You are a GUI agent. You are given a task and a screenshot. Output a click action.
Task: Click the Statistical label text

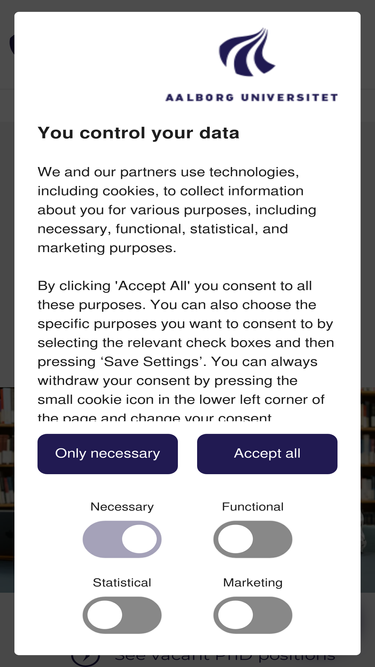[122, 582]
